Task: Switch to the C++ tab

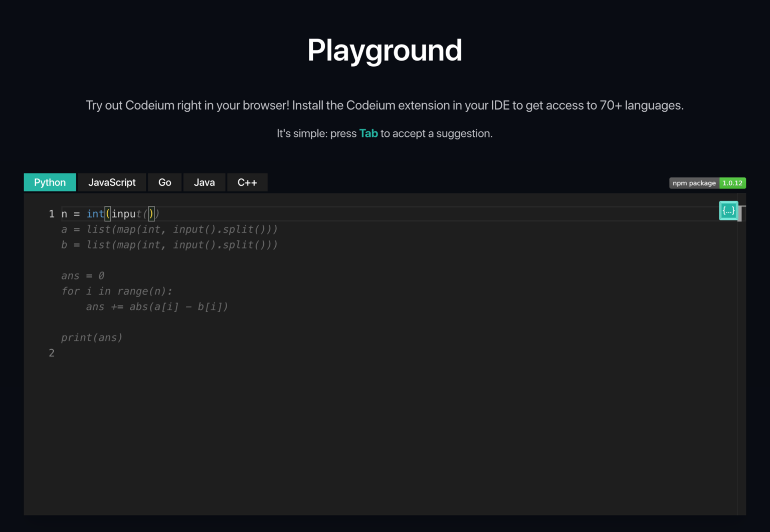Action: click(x=247, y=182)
